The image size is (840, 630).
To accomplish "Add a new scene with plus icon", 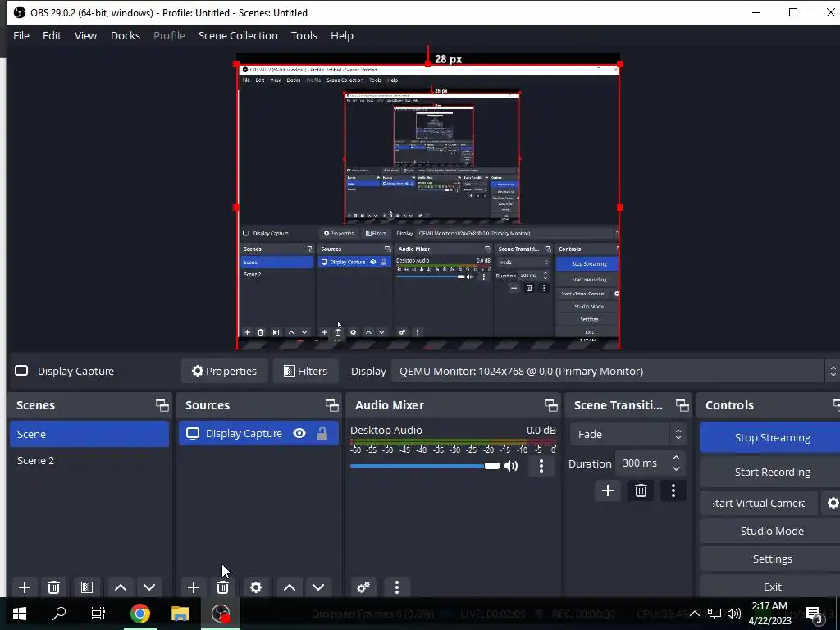I will (24, 587).
